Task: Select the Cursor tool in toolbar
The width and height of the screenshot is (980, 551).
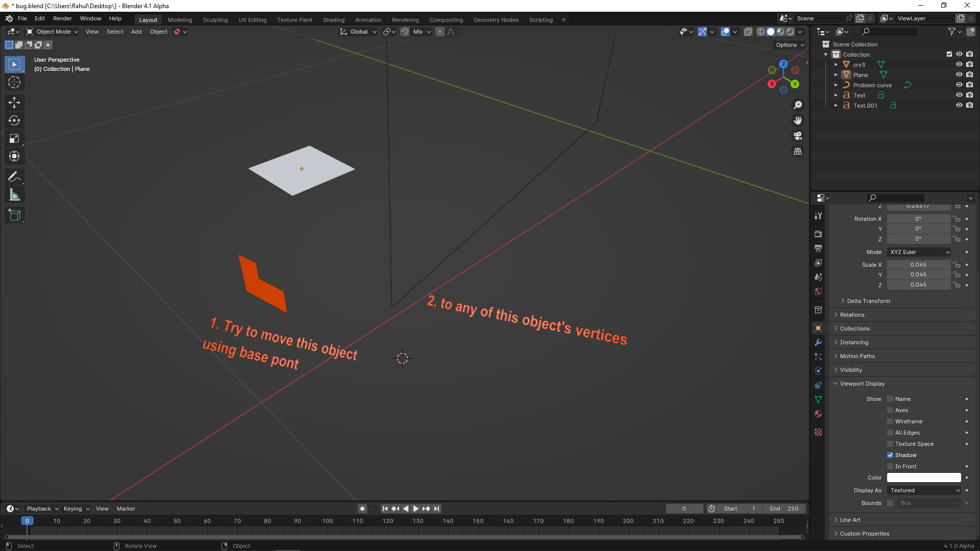Action: pyautogui.click(x=14, y=82)
